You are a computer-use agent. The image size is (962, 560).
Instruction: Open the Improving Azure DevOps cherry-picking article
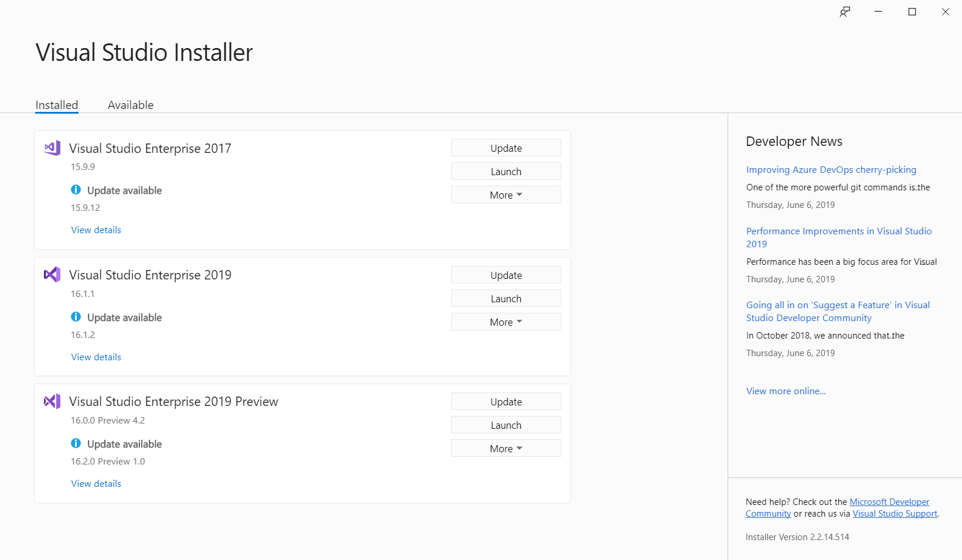[831, 170]
